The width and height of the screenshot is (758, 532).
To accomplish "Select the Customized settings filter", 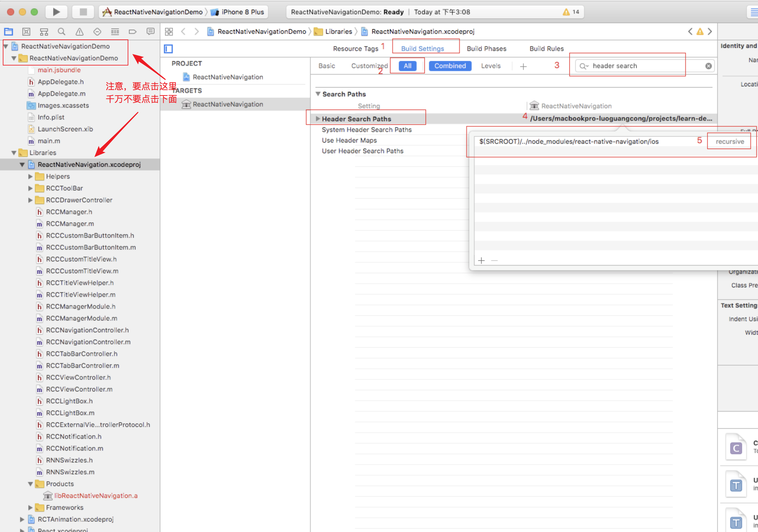I will click(369, 65).
